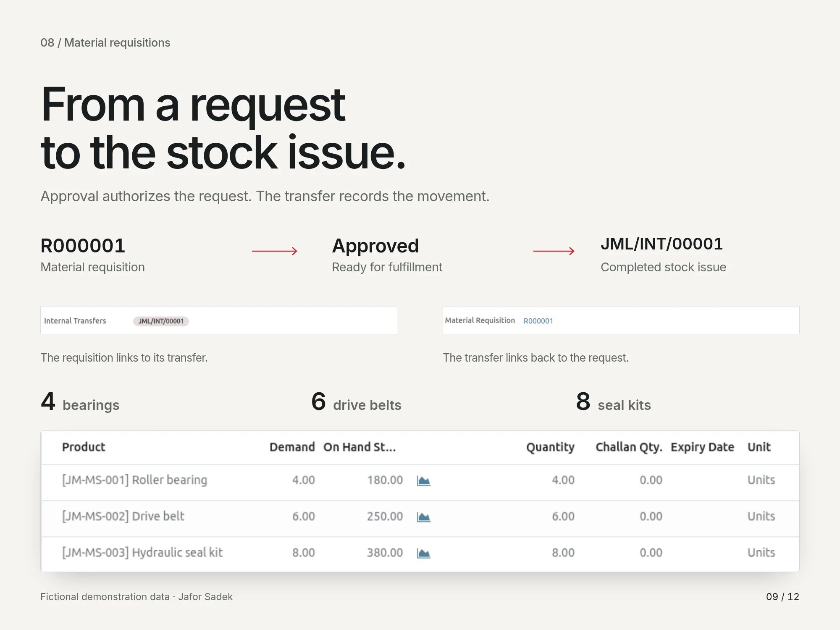The width and height of the screenshot is (840, 630).
Task: Click the 08 / Material requisitions breadcrumb
Action: click(x=105, y=43)
